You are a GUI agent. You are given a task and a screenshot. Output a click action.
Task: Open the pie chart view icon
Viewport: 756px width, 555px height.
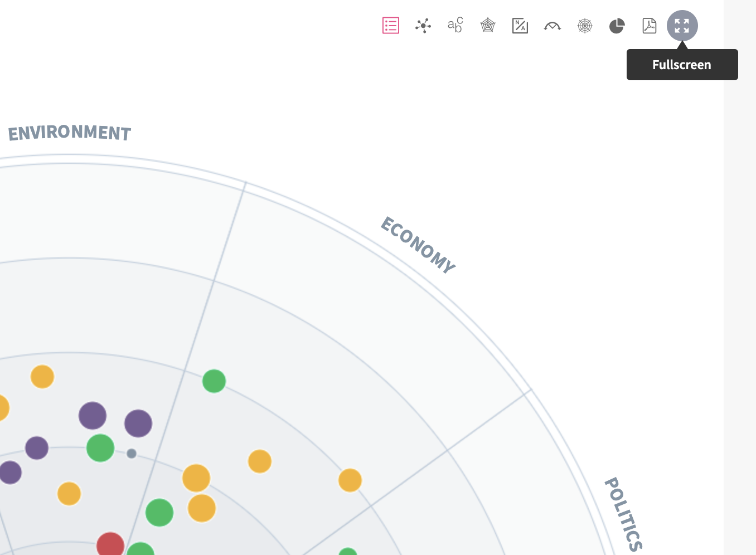point(617,26)
